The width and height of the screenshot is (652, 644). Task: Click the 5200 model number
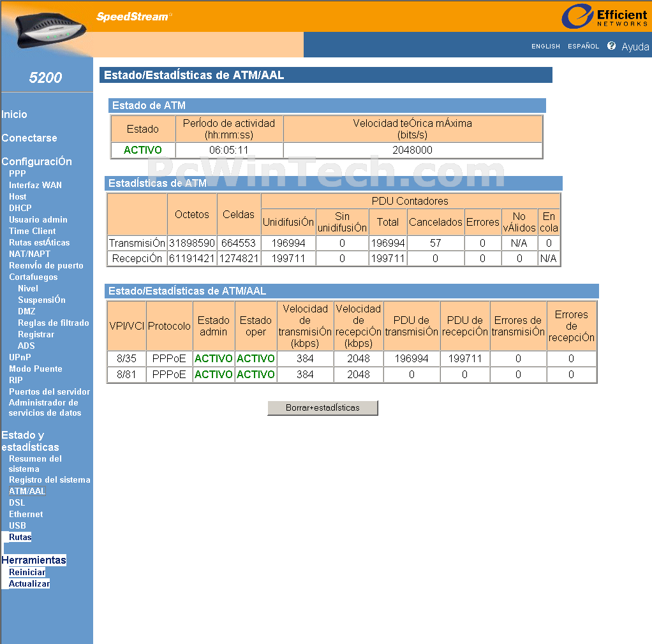coord(45,77)
